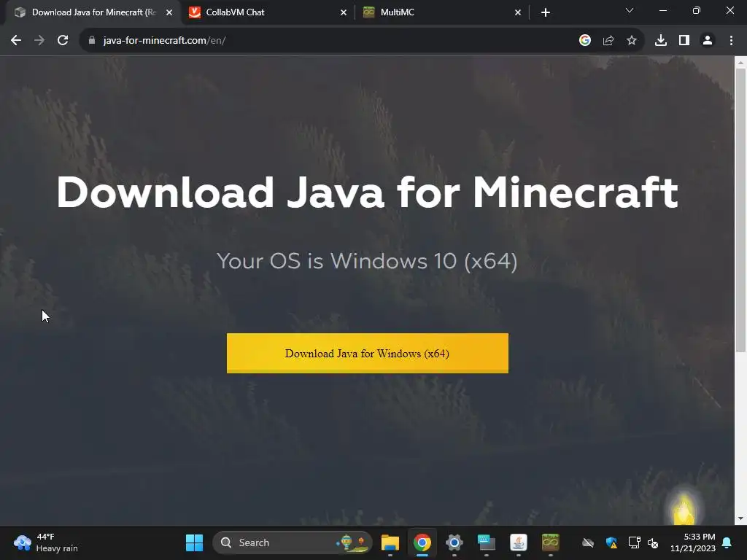Open File Explorer from taskbar
Screen dimensions: 747x560
click(390, 542)
